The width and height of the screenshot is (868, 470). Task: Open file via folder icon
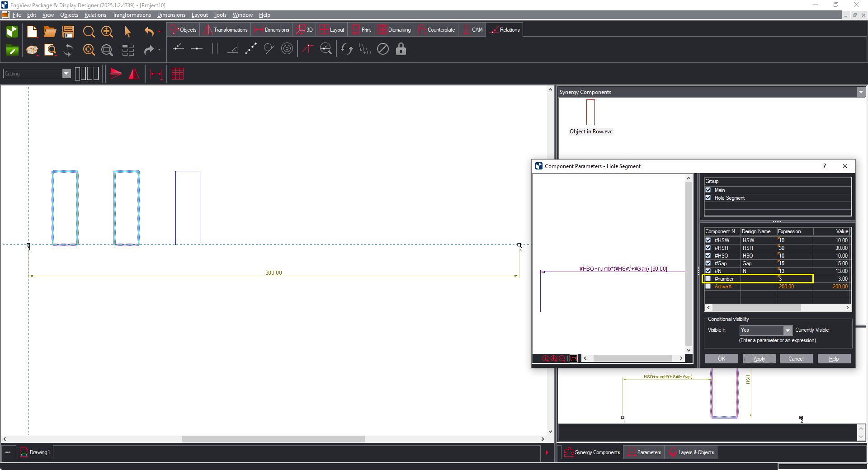50,32
